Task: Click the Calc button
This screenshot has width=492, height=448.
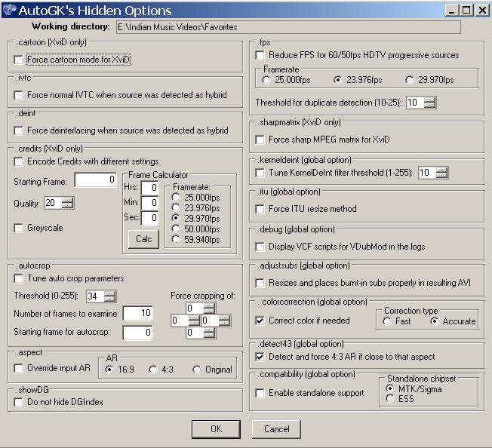Action: tap(143, 239)
